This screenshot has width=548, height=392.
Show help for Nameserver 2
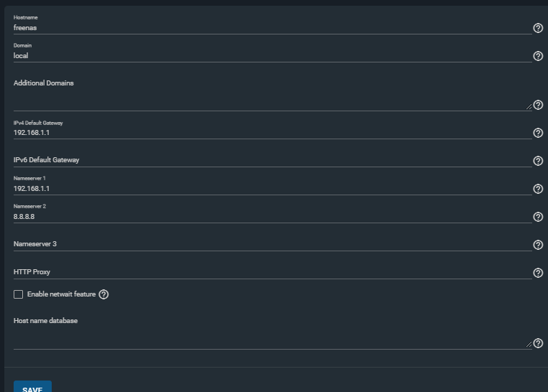click(x=538, y=217)
